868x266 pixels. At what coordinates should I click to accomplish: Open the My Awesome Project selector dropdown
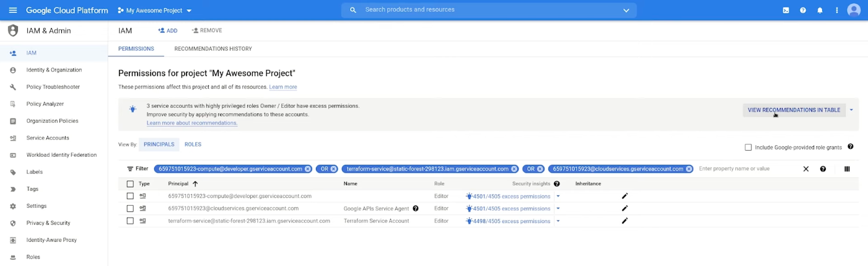(x=155, y=11)
